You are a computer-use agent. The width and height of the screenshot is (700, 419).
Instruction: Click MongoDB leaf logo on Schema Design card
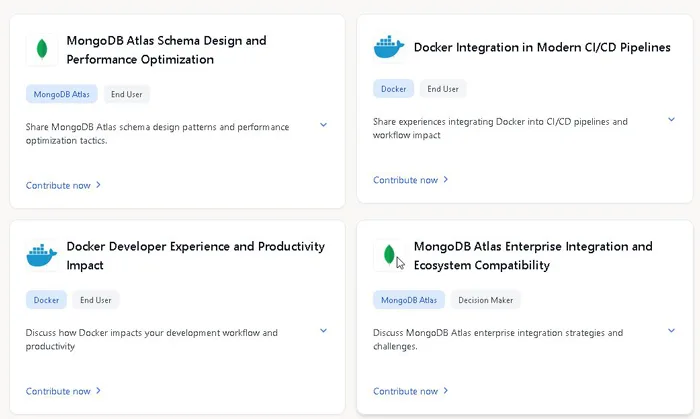coord(41,50)
